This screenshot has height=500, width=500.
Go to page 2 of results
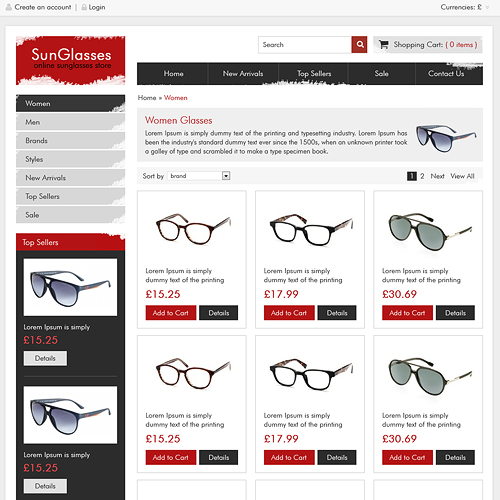coord(422,176)
